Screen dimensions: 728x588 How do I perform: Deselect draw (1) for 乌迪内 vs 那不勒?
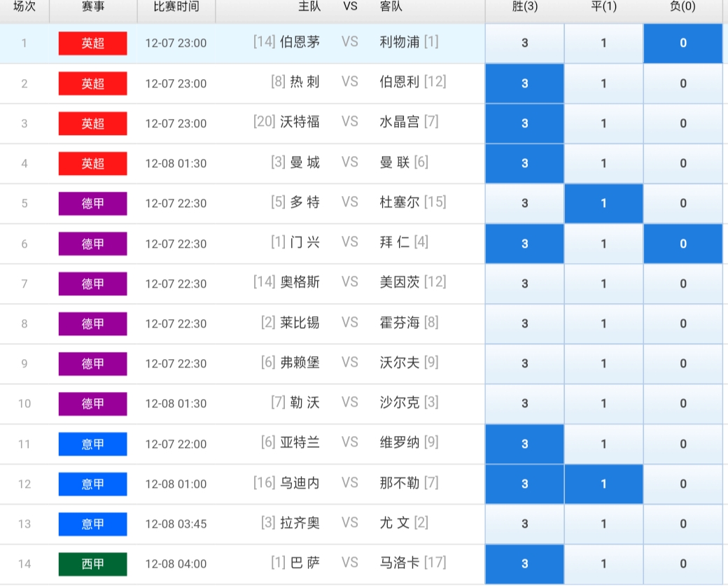[603, 484]
